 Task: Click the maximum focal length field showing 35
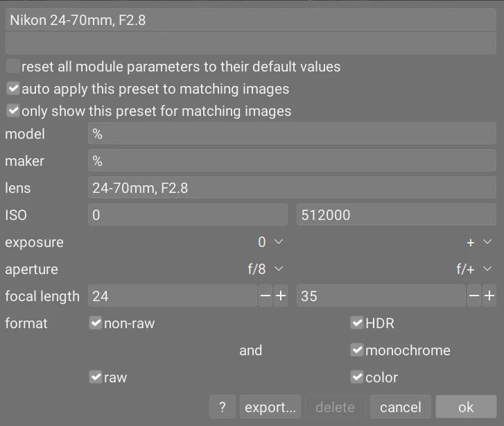[x=381, y=296]
